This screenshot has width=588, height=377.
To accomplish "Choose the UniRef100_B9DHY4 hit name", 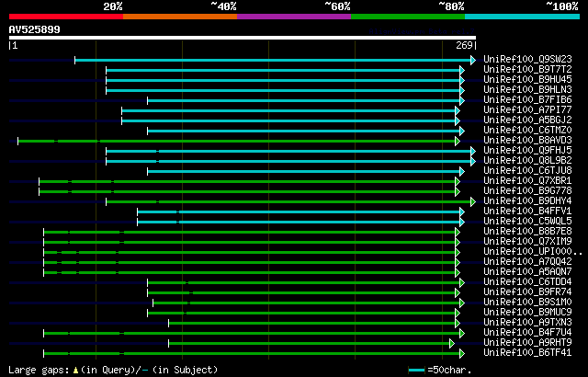I will tap(527, 201).
